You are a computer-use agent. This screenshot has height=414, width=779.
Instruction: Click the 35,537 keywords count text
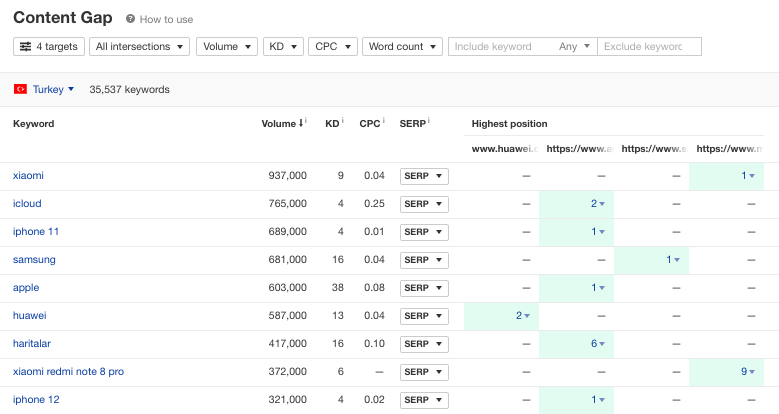click(129, 89)
